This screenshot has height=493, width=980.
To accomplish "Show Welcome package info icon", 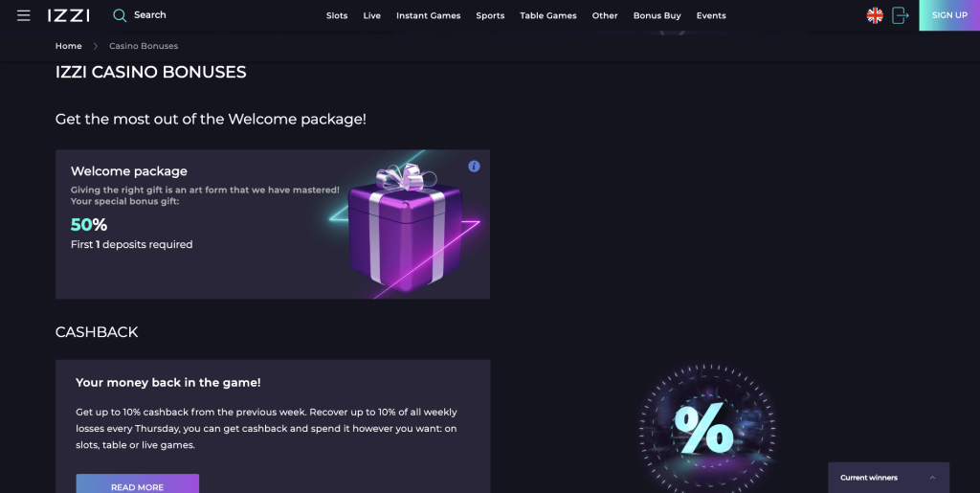I will tap(474, 167).
